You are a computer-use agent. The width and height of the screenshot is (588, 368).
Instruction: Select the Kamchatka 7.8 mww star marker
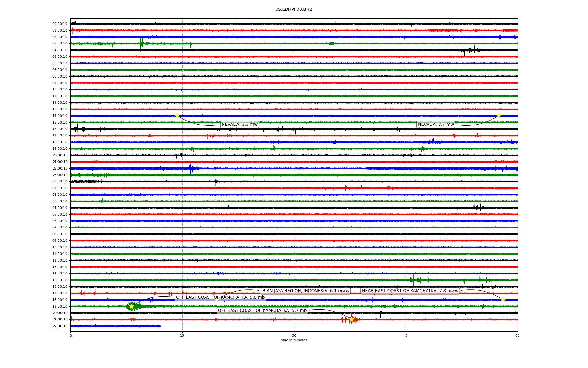(x=503, y=300)
